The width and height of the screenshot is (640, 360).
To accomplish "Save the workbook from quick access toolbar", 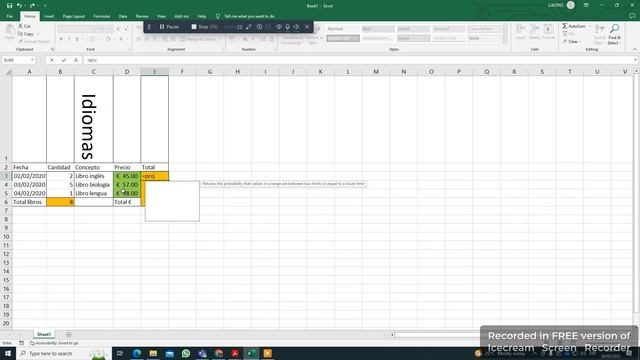I will point(9,6).
